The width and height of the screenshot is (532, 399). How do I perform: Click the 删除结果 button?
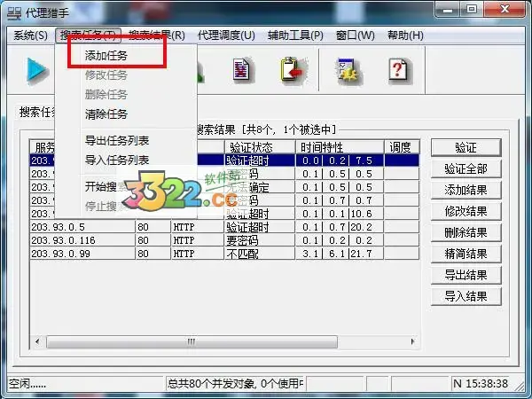coord(465,232)
